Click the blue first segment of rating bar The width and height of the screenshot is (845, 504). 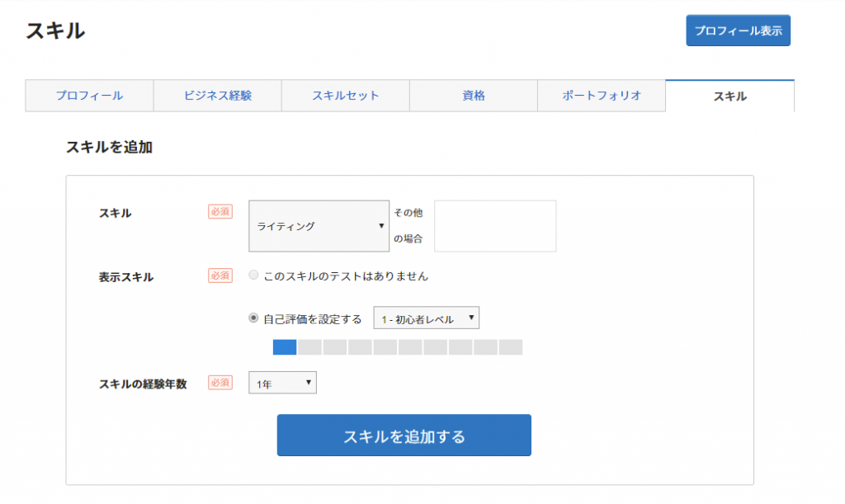(285, 347)
